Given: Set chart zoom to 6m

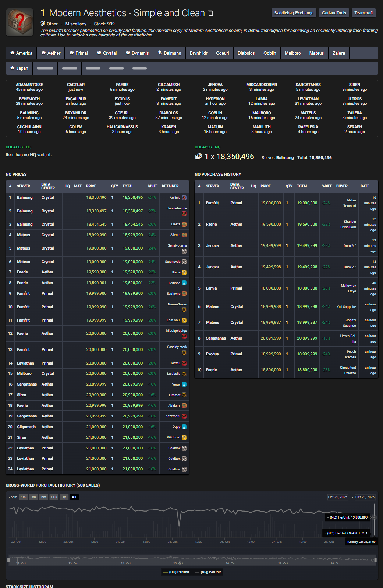Looking at the screenshot, I should pos(44,497).
